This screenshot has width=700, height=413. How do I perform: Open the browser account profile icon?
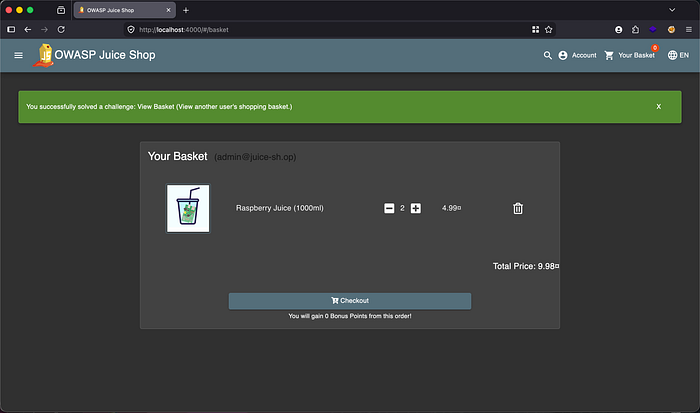[x=618, y=29]
